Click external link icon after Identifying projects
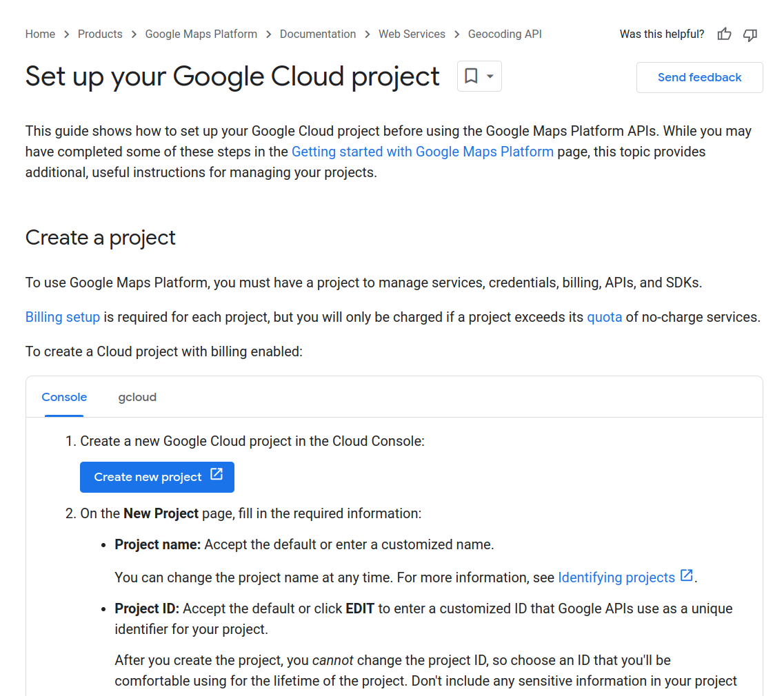784x696 pixels. [686, 576]
